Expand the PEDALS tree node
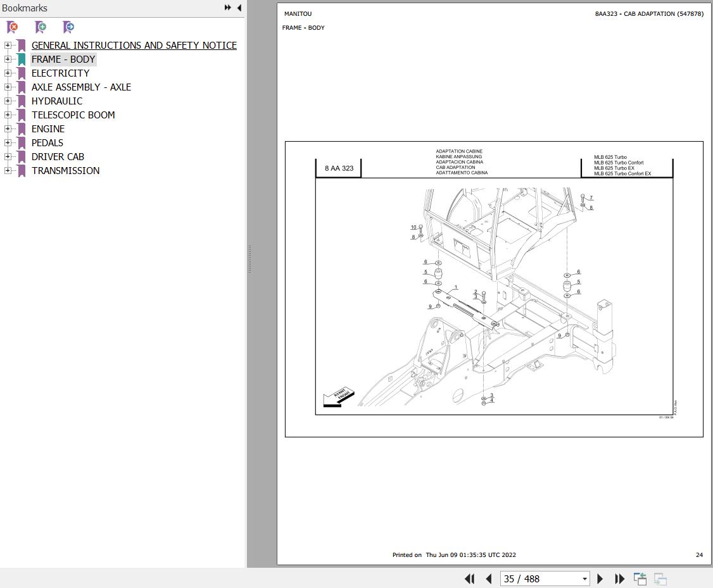 click(x=7, y=142)
